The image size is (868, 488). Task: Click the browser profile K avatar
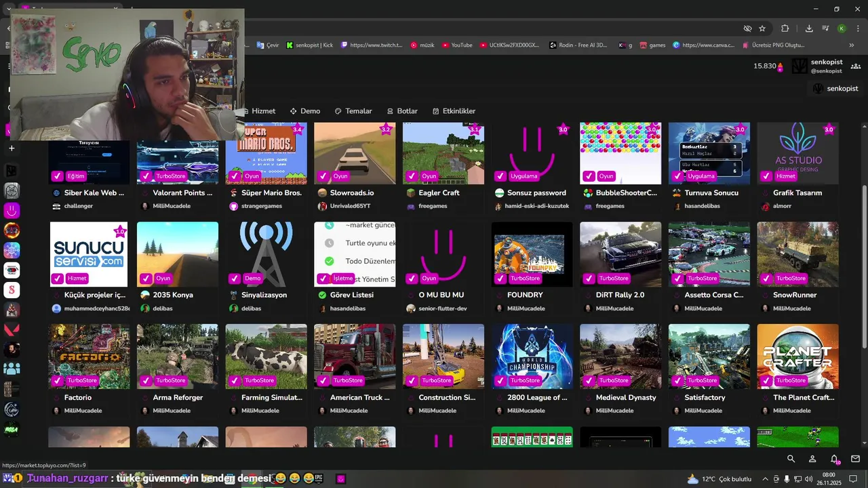pyautogui.click(x=842, y=28)
